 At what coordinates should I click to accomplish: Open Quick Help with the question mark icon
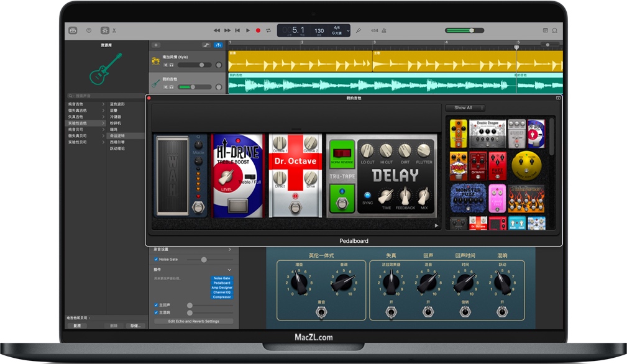click(x=88, y=30)
